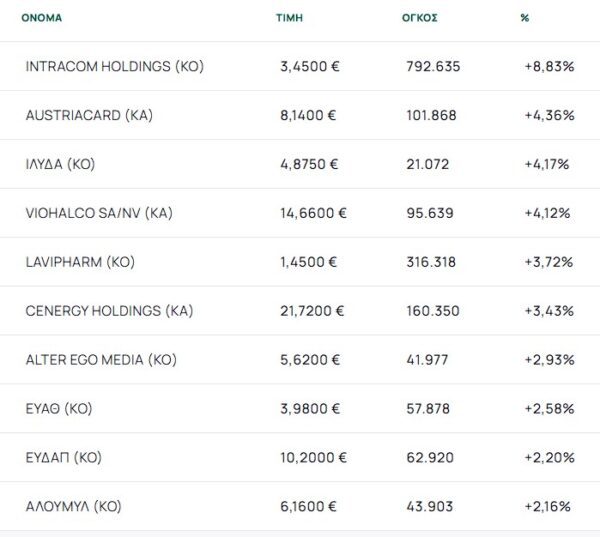The width and height of the screenshot is (600, 537).
Task: Click the +8,83% change value
Action: [x=548, y=66]
